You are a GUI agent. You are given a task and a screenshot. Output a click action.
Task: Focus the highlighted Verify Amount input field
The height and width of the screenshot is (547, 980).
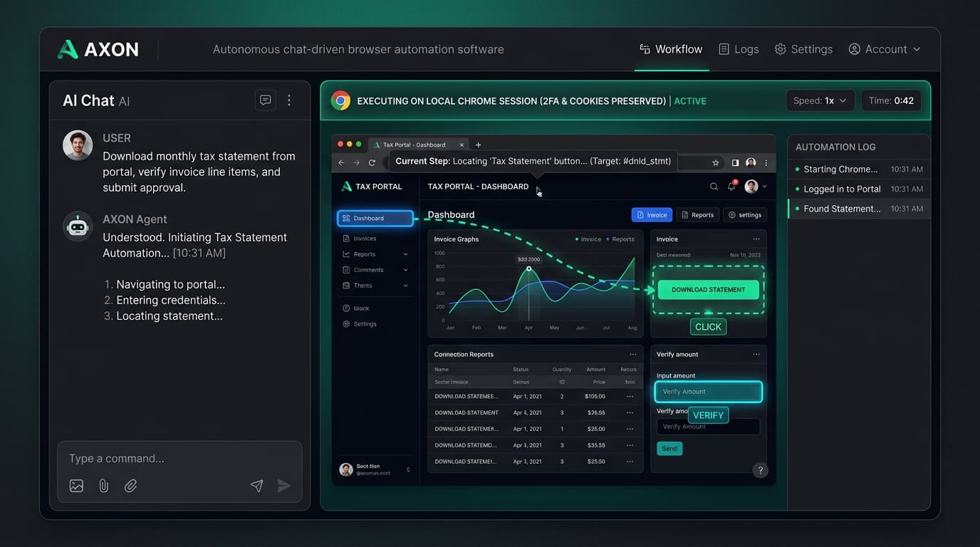tap(709, 392)
